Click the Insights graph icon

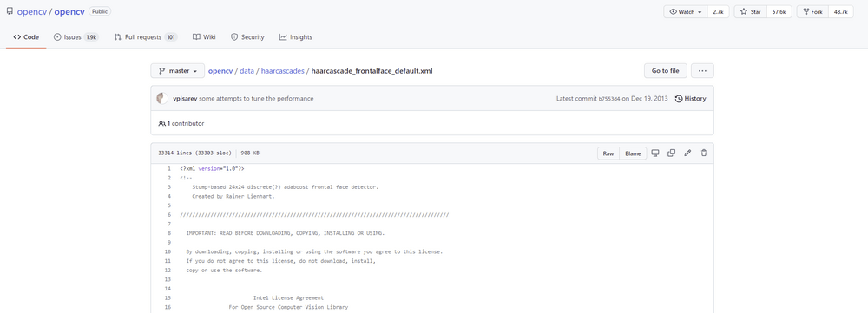(x=283, y=37)
